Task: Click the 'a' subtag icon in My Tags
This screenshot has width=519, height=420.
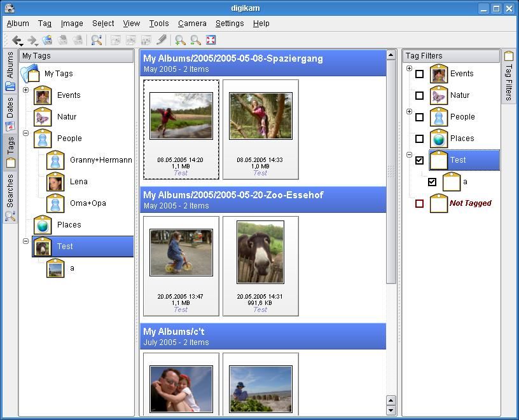Action: pyautogui.click(x=55, y=268)
